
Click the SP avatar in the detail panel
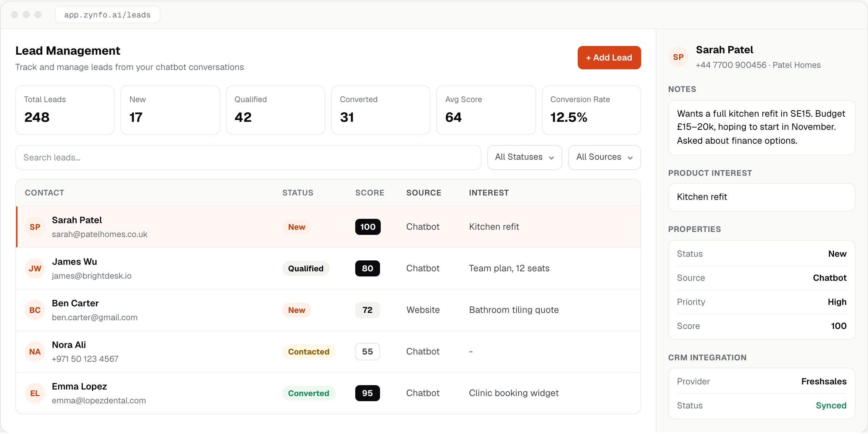(x=678, y=57)
